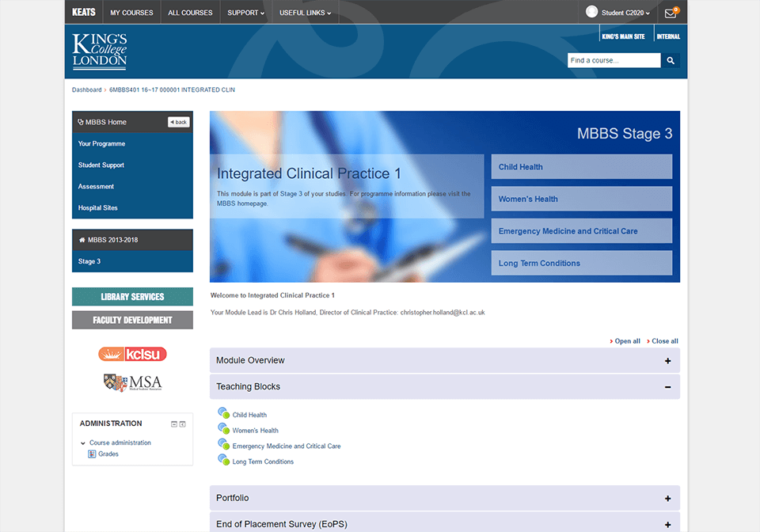Image resolution: width=760 pixels, height=532 pixels.
Task: Open Women's Health link under Teaching Blocks
Action: pyautogui.click(x=256, y=431)
